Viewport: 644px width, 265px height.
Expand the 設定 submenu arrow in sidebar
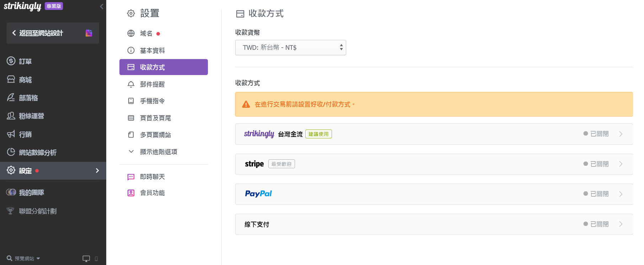pyautogui.click(x=97, y=171)
